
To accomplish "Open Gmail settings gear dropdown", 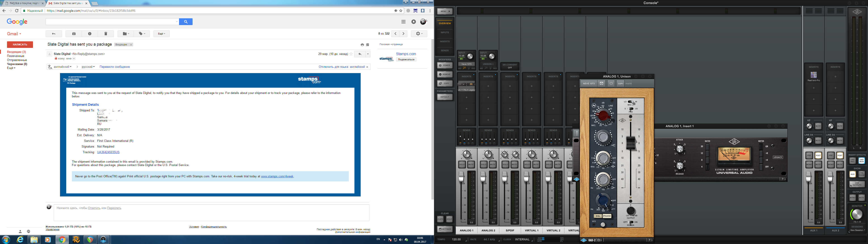I will 419,34.
